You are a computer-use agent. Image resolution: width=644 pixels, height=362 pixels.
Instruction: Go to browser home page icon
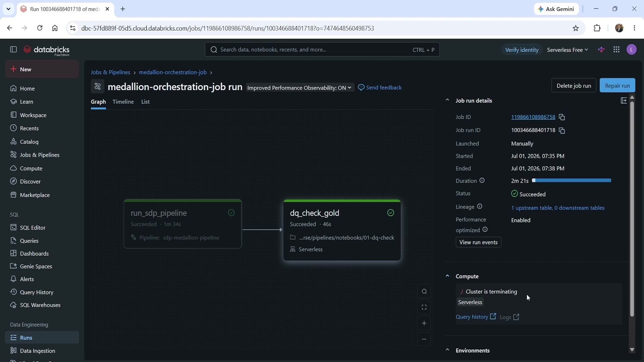coord(55,28)
